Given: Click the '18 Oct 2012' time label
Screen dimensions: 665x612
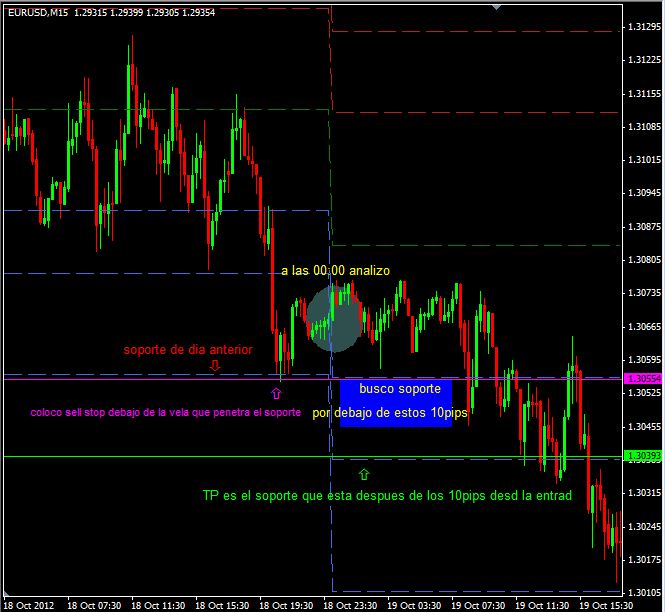Looking at the screenshot, I should [x=29, y=605].
